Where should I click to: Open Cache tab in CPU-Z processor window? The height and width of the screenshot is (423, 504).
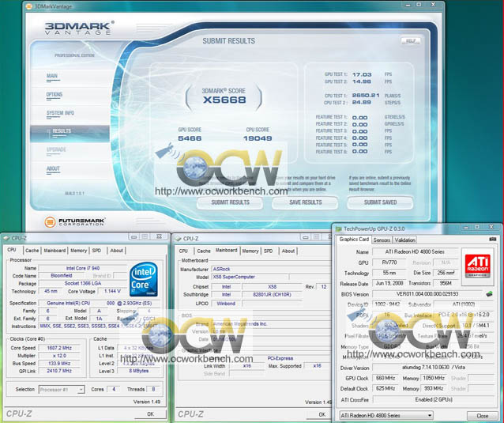click(32, 251)
